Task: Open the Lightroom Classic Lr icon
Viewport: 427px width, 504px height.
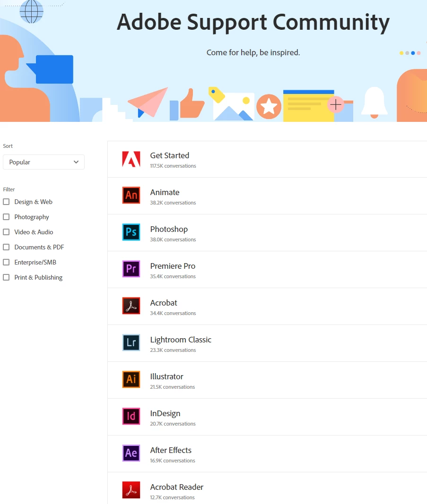Action: [131, 342]
